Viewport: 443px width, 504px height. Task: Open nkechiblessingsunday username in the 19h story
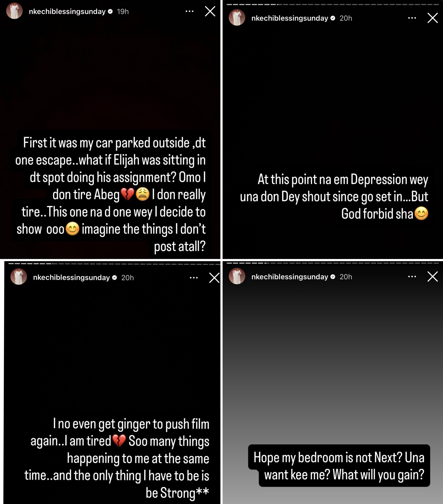(x=67, y=12)
